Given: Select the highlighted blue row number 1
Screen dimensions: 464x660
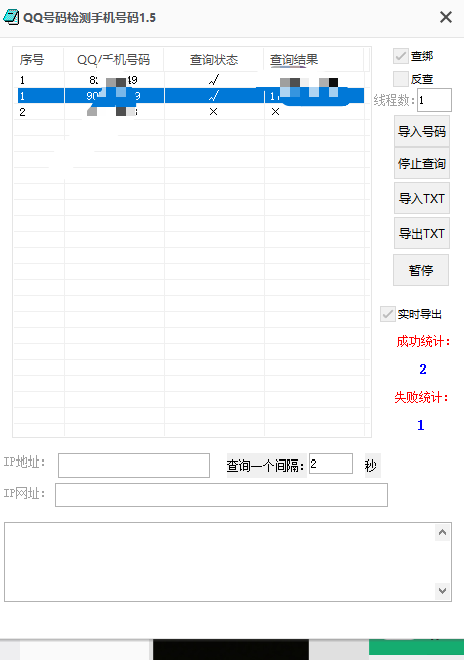Looking at the screenshot, I should point(191,96).
